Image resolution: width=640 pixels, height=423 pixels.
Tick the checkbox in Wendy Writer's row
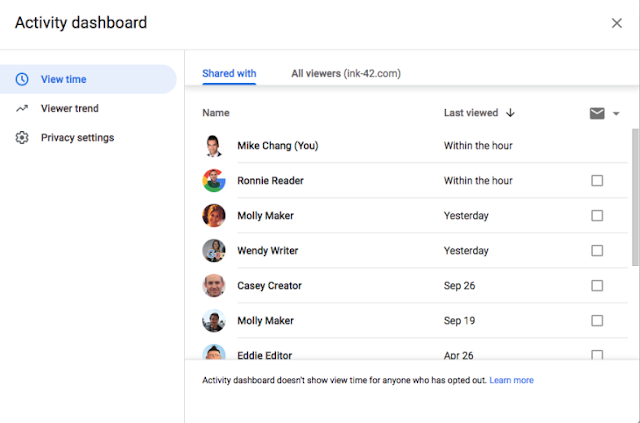(597, 251)
